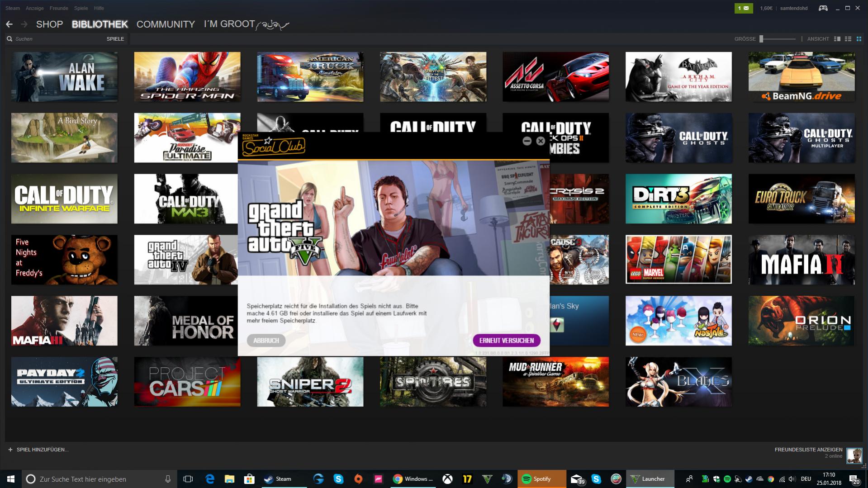Launch Big Picture mode controller icon
868x488 pixels.
[823, 8]
